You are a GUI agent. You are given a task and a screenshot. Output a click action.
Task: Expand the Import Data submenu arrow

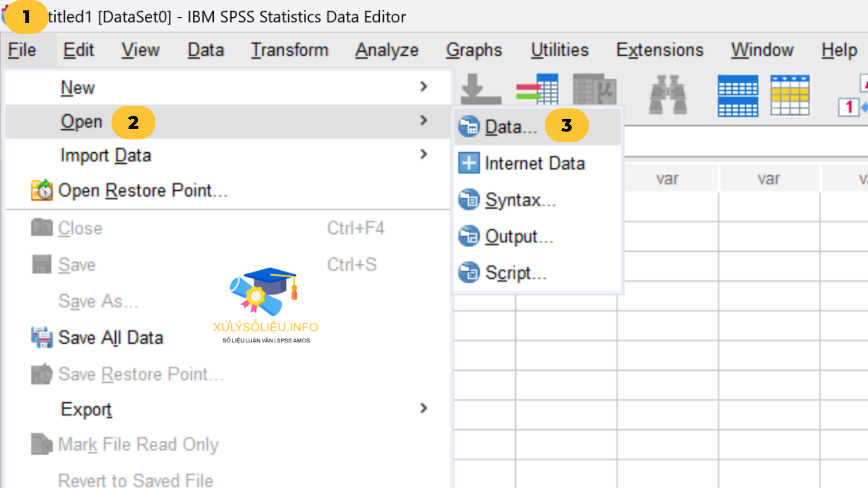424,154
